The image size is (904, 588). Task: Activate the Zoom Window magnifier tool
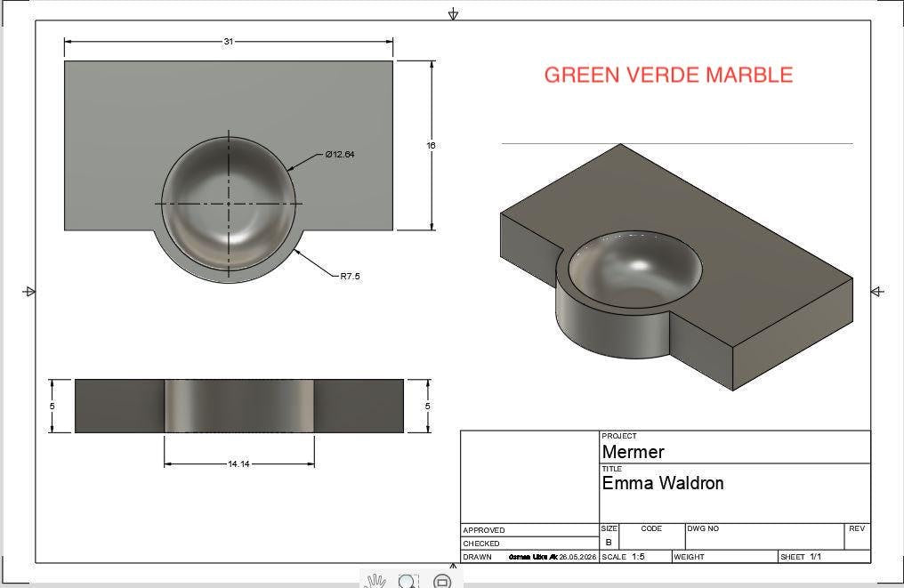click(x=408, y=581)
